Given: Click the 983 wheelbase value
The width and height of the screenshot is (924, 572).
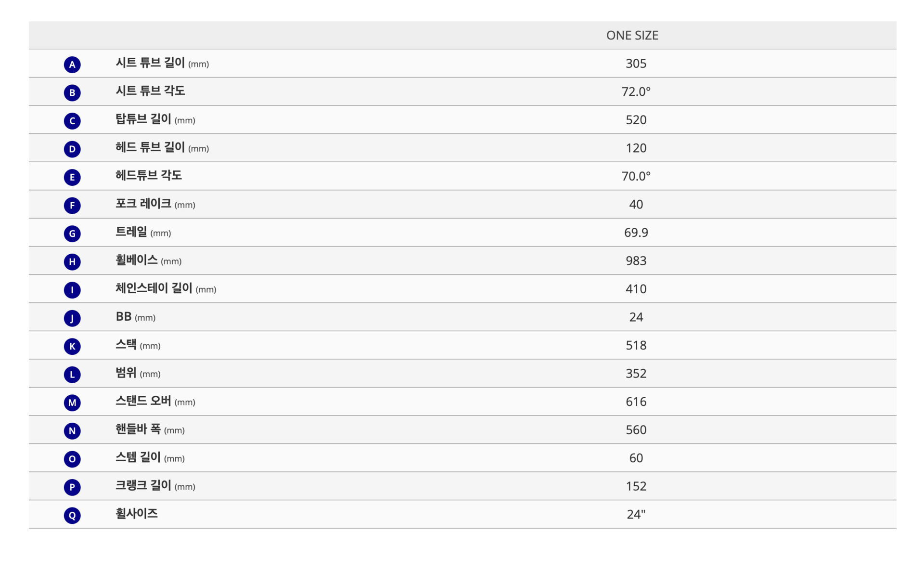Looking at the screenshot, I should [x=636, y=260].
